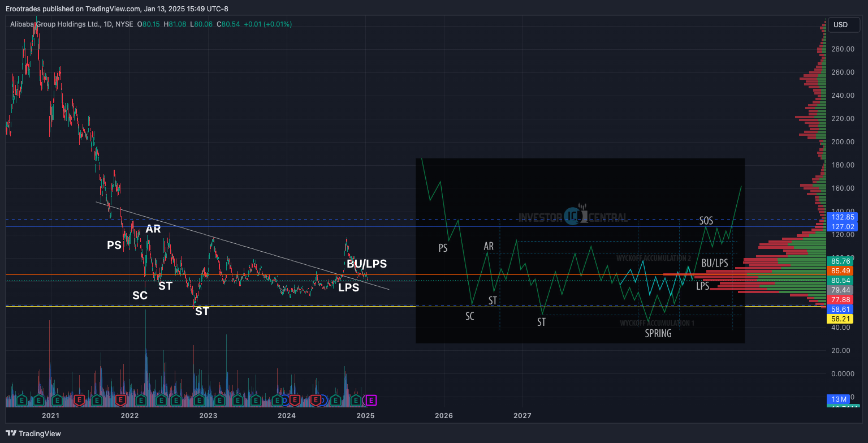Click the 280.00 price axis label
The image size is (868, 443).
click(x=843, y=49)
